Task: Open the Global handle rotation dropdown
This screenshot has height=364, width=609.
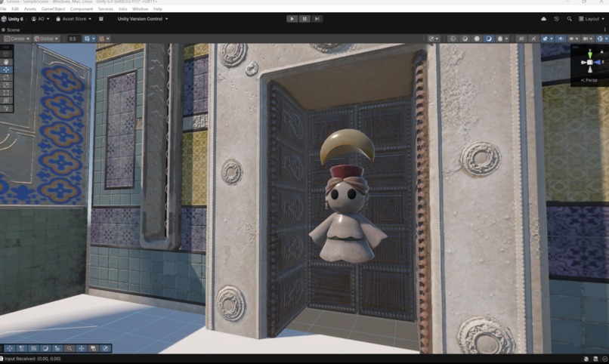Action: (46, 39)
